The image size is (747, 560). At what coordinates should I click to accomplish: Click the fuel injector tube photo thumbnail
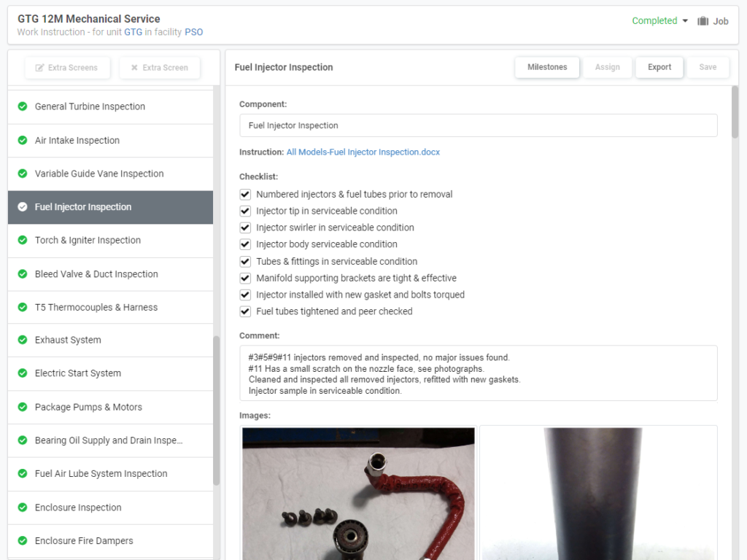point(358,493)
